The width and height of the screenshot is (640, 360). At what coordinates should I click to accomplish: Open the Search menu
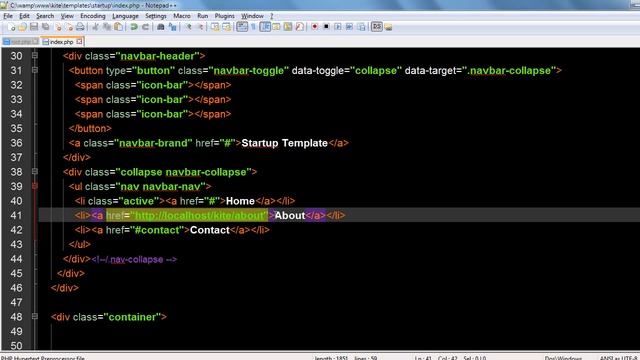pos(45,16)
